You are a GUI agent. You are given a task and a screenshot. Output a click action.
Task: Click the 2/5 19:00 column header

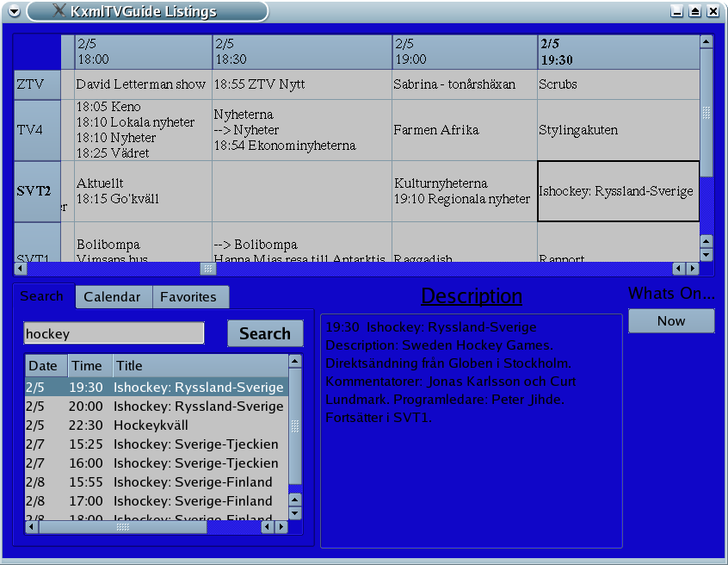point(465,52)
